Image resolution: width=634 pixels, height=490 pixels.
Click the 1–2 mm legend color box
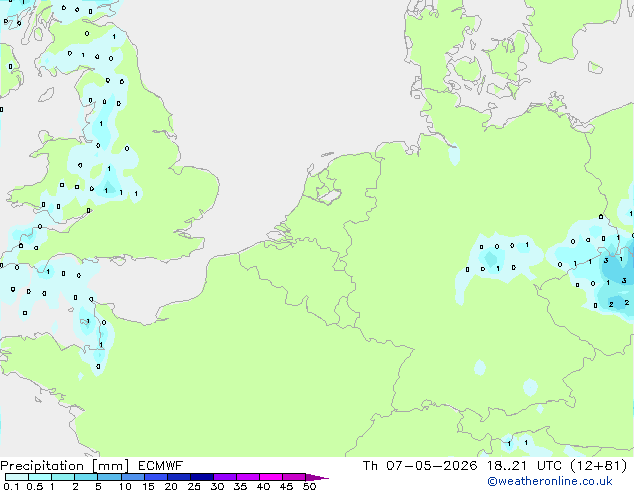63,477
